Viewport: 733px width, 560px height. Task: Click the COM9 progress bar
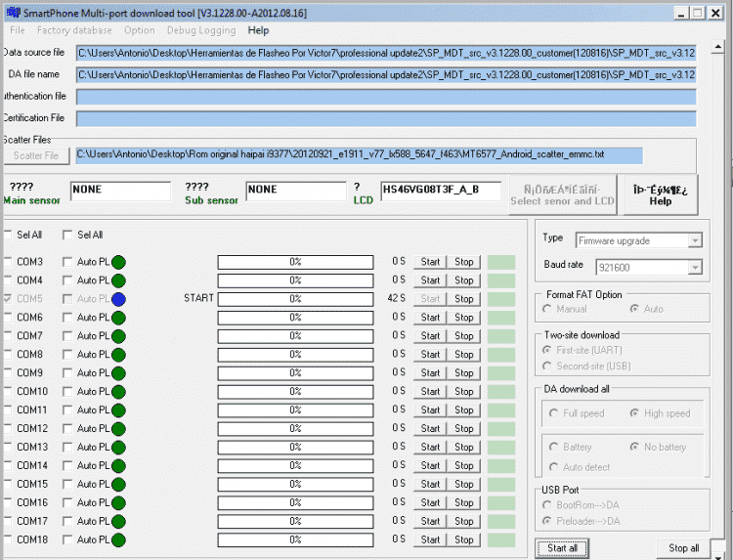coord(295,373)
